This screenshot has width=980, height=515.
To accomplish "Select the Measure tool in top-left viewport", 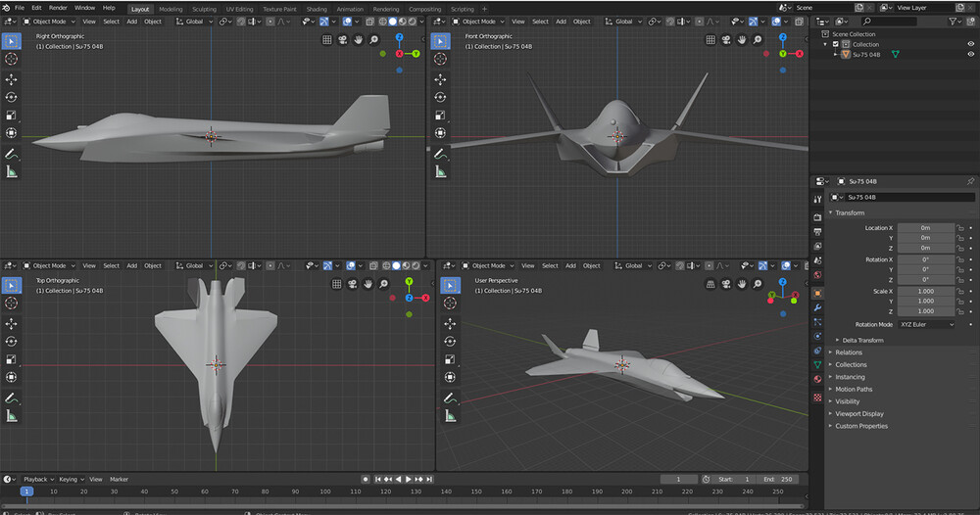I will click(12, 171).
